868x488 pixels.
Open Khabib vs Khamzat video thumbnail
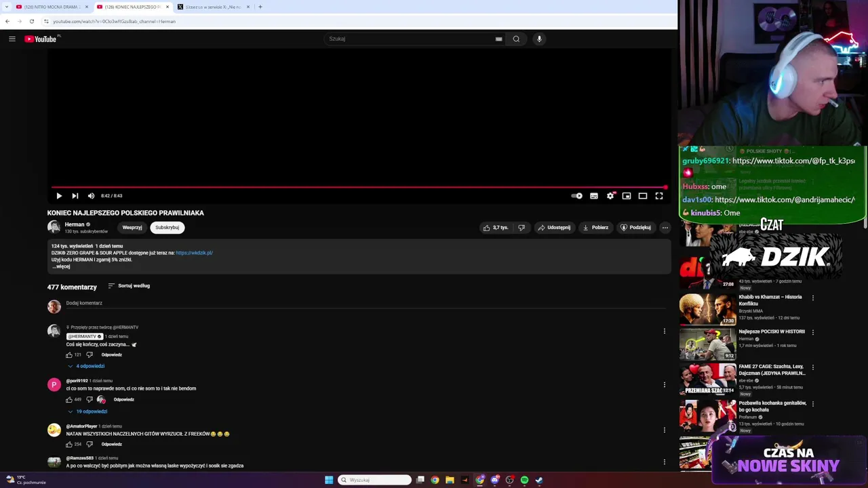[x=708, y=309]
